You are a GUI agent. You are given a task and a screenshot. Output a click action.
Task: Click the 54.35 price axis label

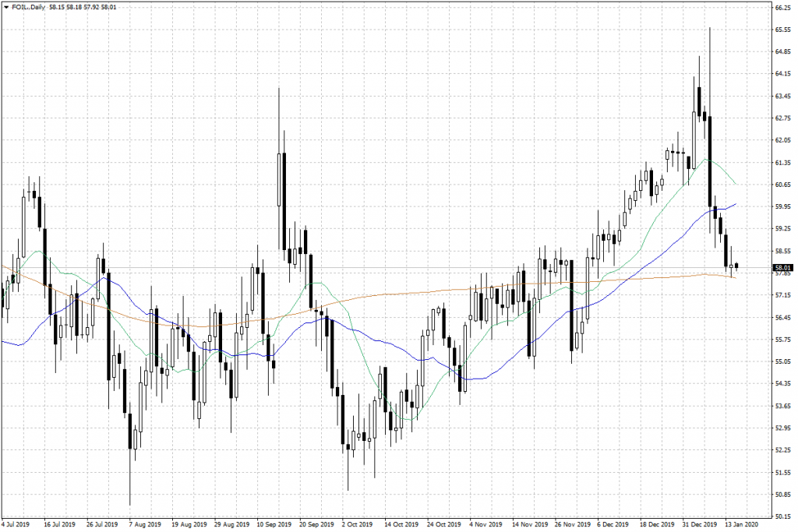point(782,384)
